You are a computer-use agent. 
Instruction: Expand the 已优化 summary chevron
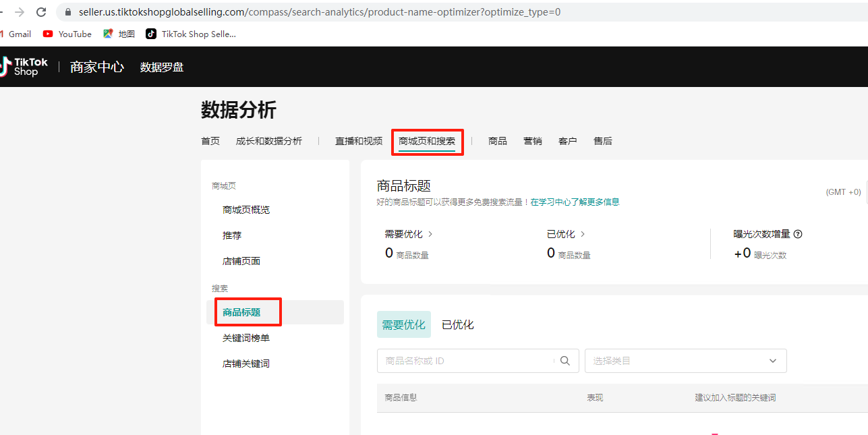pos(583,234)
